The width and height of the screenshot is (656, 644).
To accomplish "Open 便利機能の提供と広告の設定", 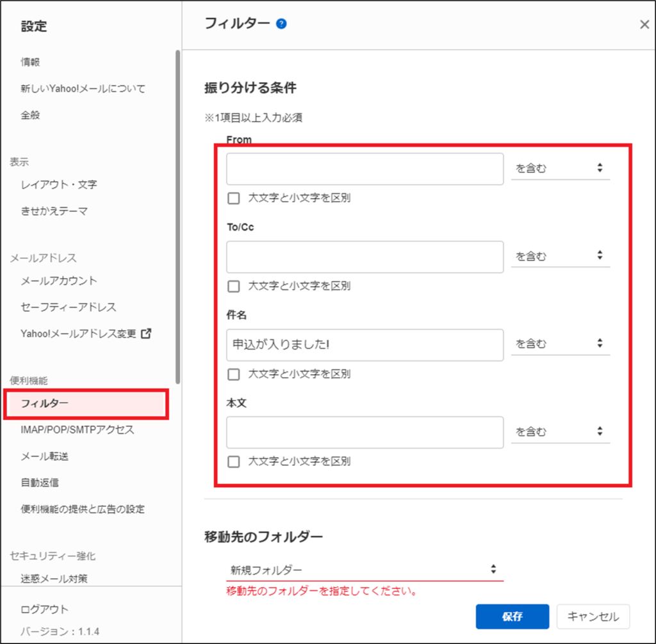I will (83, 509).
